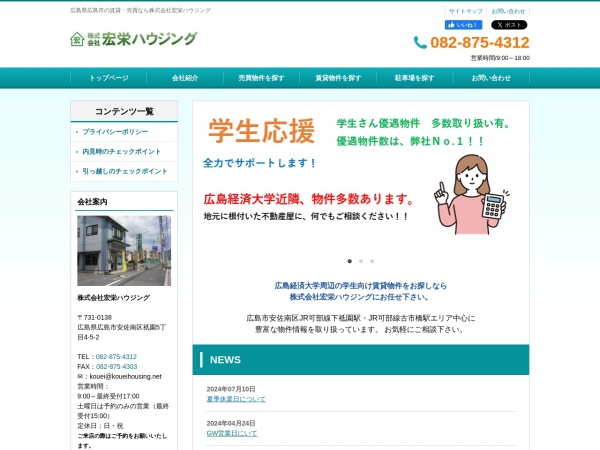Click the woman with calculator illustration
Screen dimensions: 600x450
pyautogui.click(x=471, y=195)
